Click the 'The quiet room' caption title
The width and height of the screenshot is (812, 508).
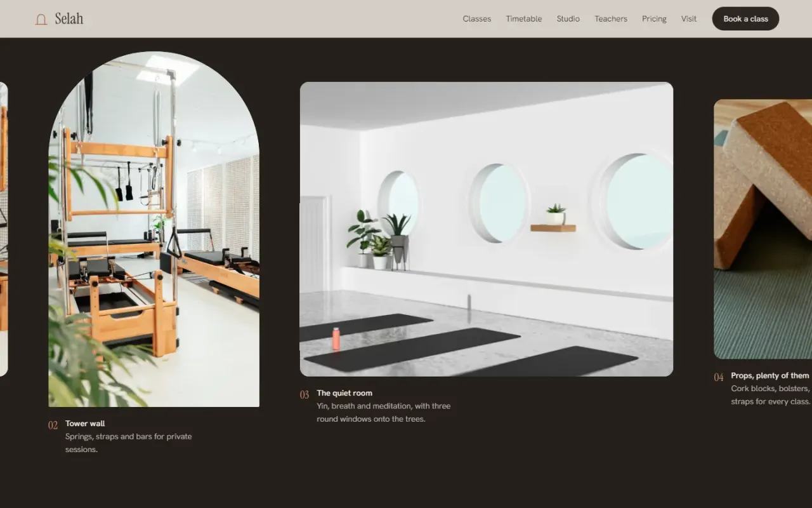[x=344, y=393]
